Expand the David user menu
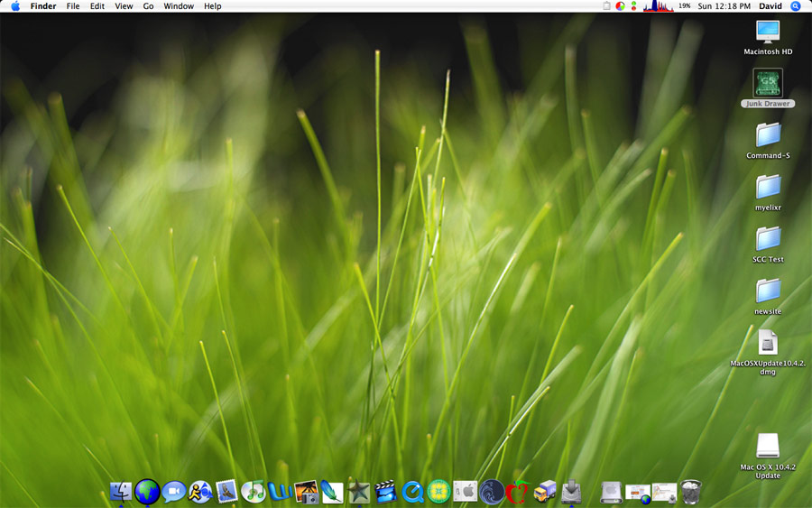This screenshot has height=508, width=812. 770,6
